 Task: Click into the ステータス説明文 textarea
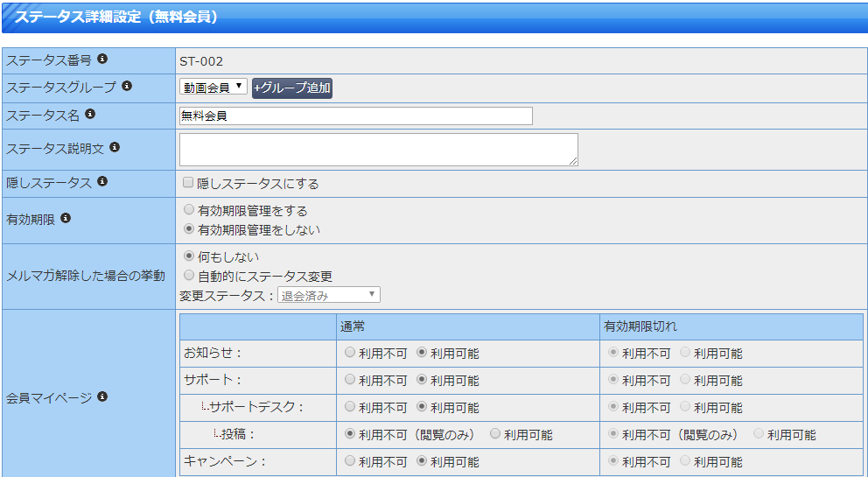pyautogui.click(x=379, y=150)
